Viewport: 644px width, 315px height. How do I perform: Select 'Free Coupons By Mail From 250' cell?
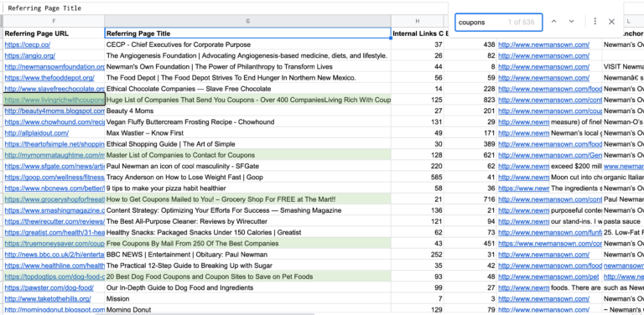[247, 244]
